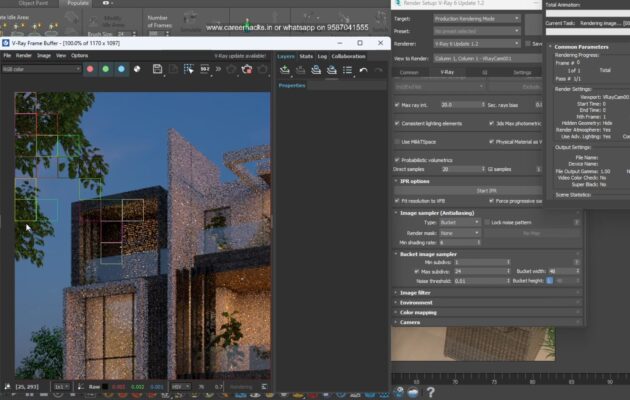This screenshot has width=630, height=400.
Task: Toggle the green channel button
Action: 105,69
